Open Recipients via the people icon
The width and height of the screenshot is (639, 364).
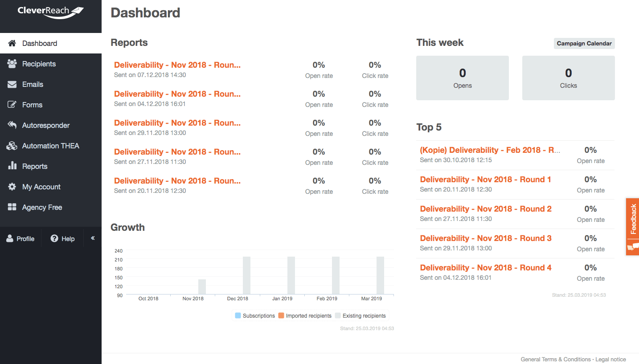click(12, 64)
